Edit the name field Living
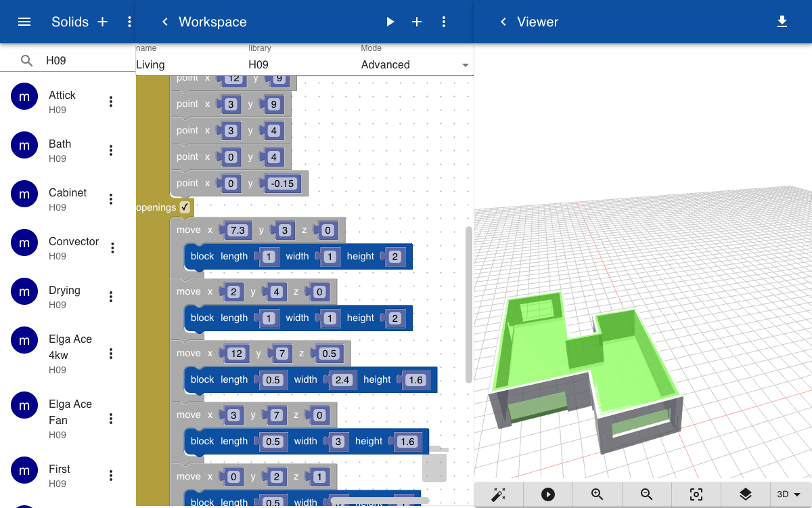This screenshot has width=812, height=508. pos(191,64)
